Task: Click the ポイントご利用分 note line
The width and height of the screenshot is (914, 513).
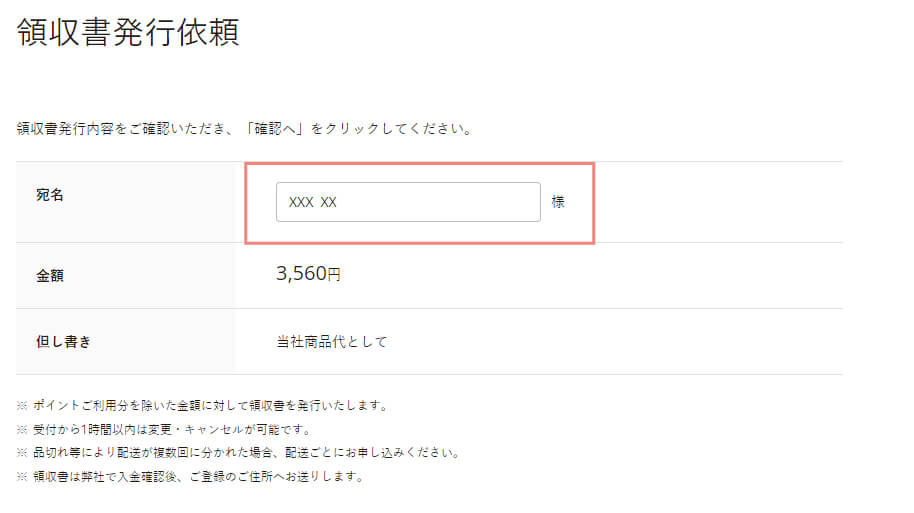Action: (x=210, y=405)
